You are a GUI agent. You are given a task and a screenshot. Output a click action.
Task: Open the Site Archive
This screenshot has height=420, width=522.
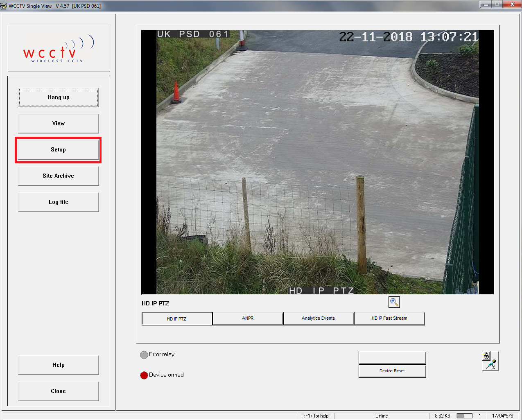pos(59,176)
